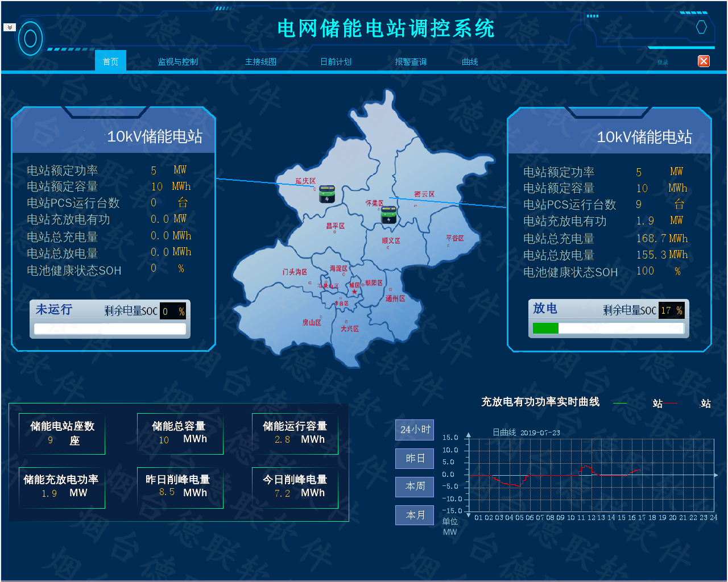The width and height of the screenshot is (728, 582).
Task: Select the 曲线 tab
Action: click(x=470, y=62)
